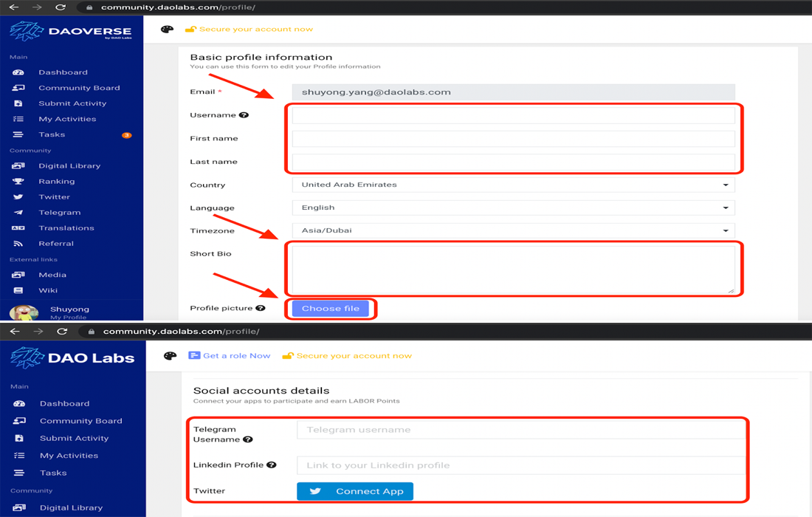Click the Telegram paper-plane icon in sidebar
This screenshot has height=517, width=812.
coord(18,213)
